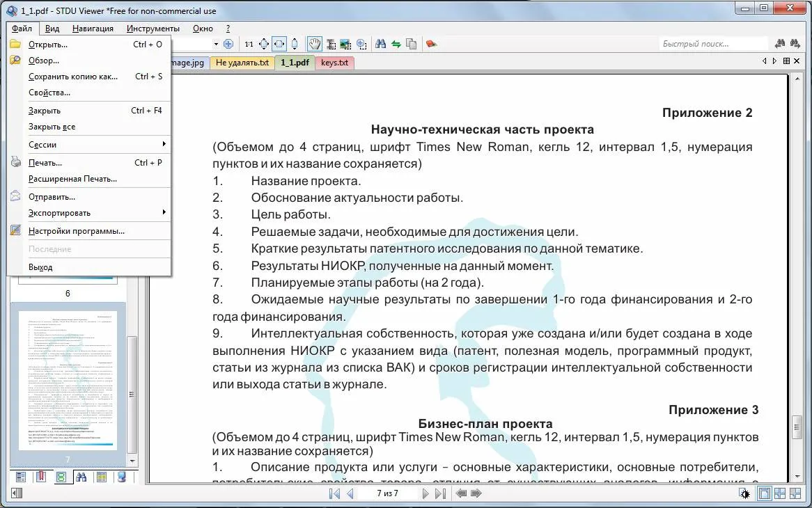Viewport: 812px width, 508px height.
Task: Click the green swap arrows icon
Action: coord(396,44)
